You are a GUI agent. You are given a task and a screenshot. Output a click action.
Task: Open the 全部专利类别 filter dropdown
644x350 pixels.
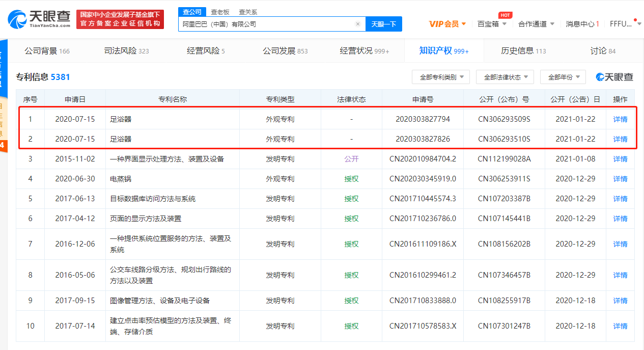pos(441,77)
